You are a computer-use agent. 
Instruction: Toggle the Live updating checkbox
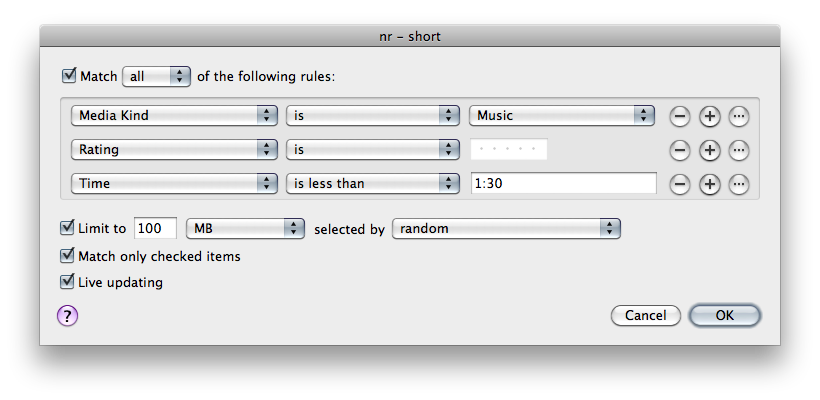[67, 281]
